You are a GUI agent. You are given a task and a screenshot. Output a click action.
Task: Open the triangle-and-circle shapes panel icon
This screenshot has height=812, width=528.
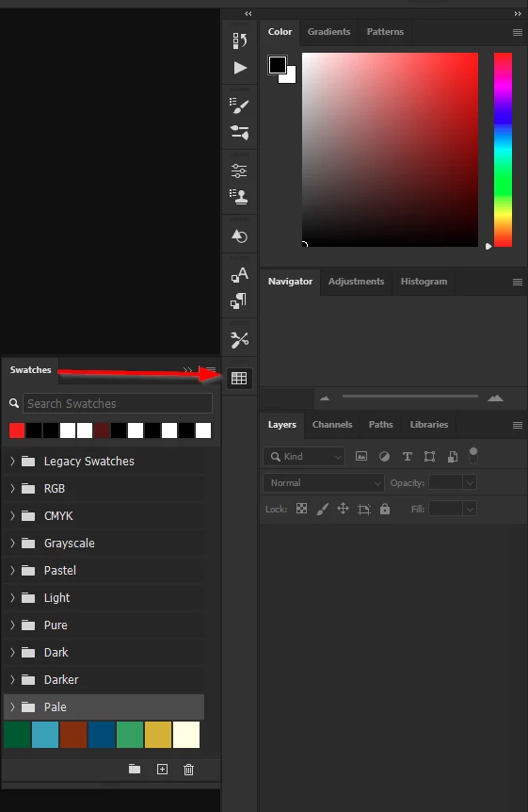[x=239, y=236]
